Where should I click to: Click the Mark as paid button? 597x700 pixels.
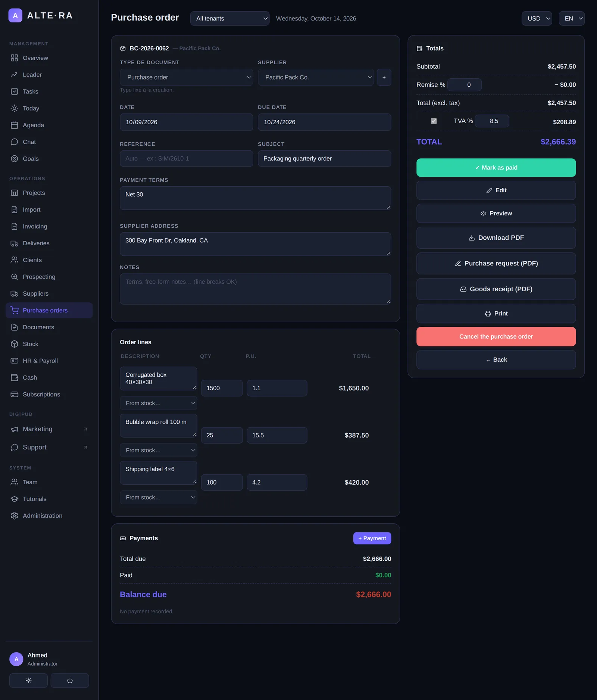click(x=496, y=168)
